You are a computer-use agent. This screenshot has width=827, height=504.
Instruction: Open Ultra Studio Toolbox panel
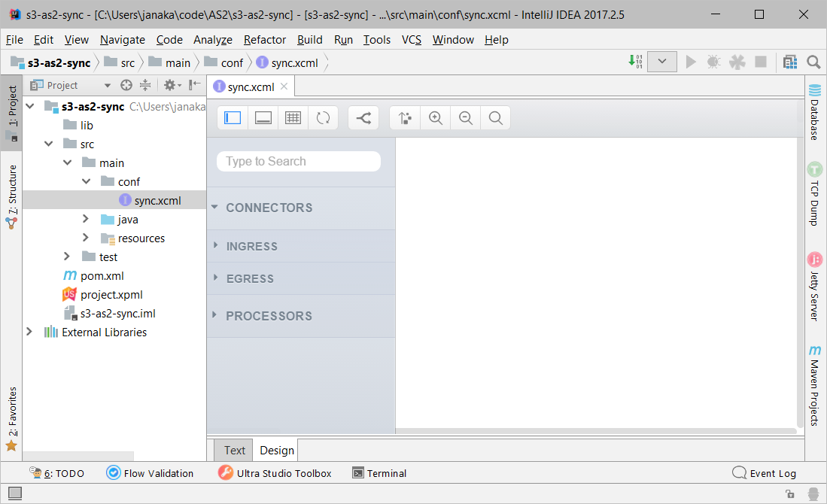coord(275,473)
